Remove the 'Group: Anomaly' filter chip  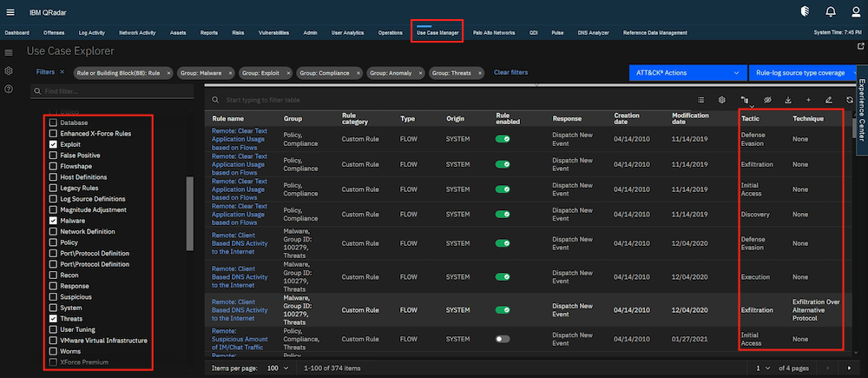(421, 73)
